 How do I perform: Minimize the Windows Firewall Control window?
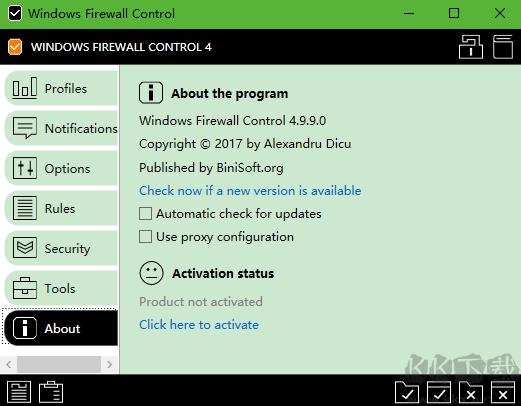pyautogui.click(x=409, y=14)
